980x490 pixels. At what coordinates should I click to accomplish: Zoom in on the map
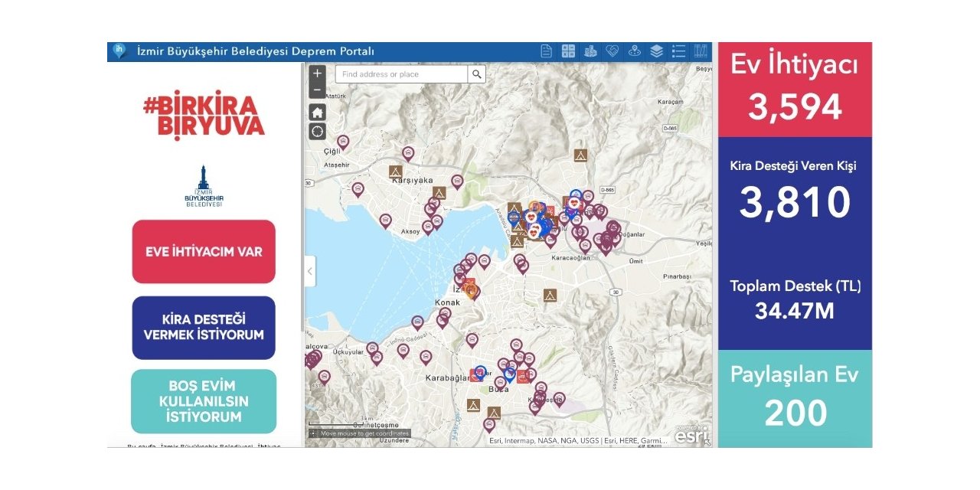tap(317, 73)
